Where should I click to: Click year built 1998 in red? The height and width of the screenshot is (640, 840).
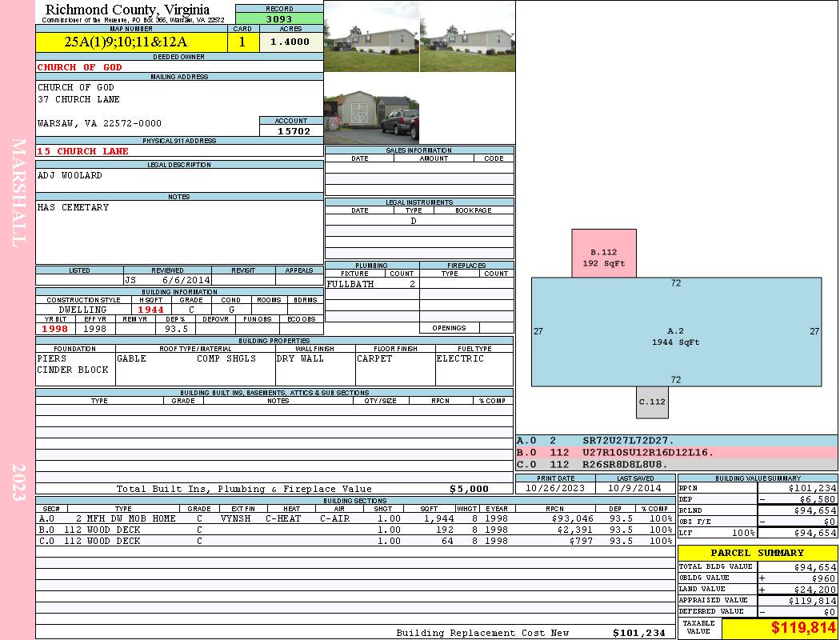55,329
